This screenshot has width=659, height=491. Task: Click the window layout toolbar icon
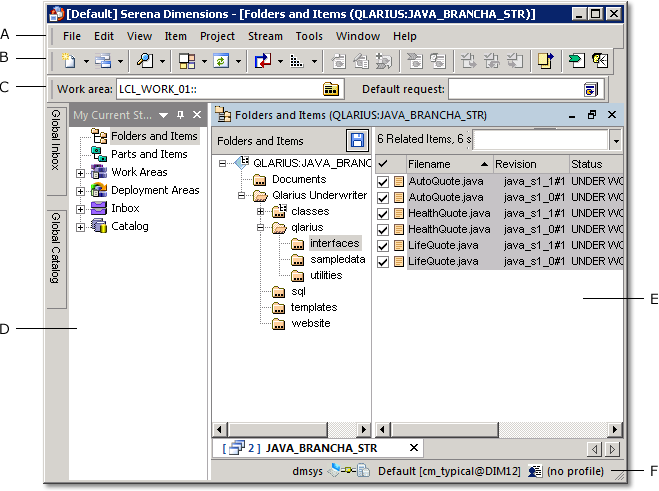coord(186,62)
